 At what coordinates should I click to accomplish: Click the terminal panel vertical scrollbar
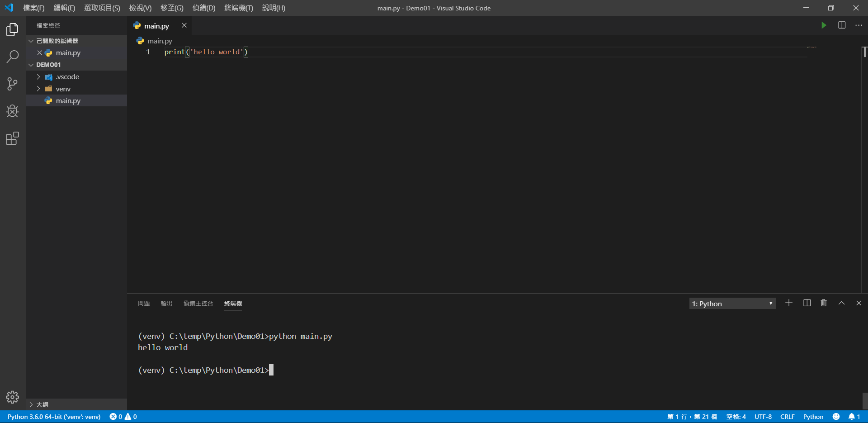864,400
